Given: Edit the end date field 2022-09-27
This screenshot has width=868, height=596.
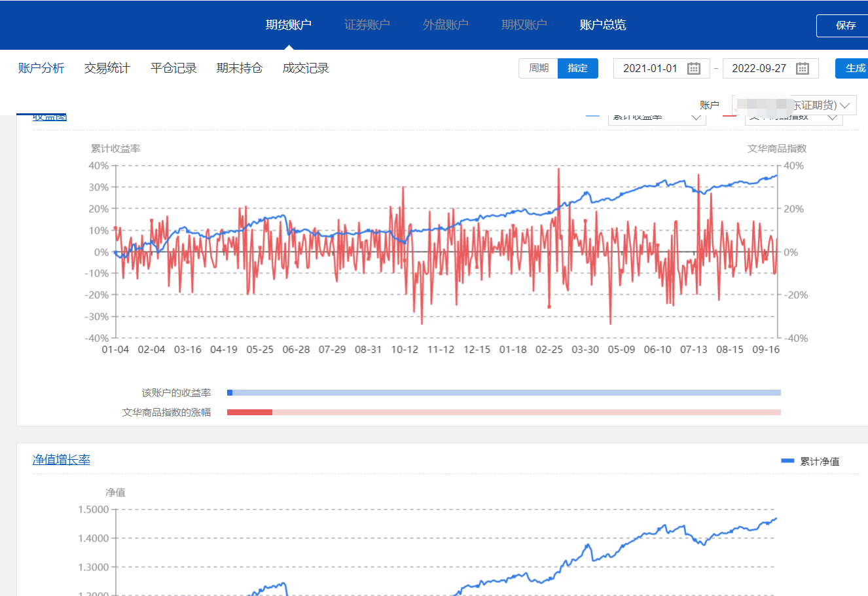Looking at the screenshot, I should (770, 68).
